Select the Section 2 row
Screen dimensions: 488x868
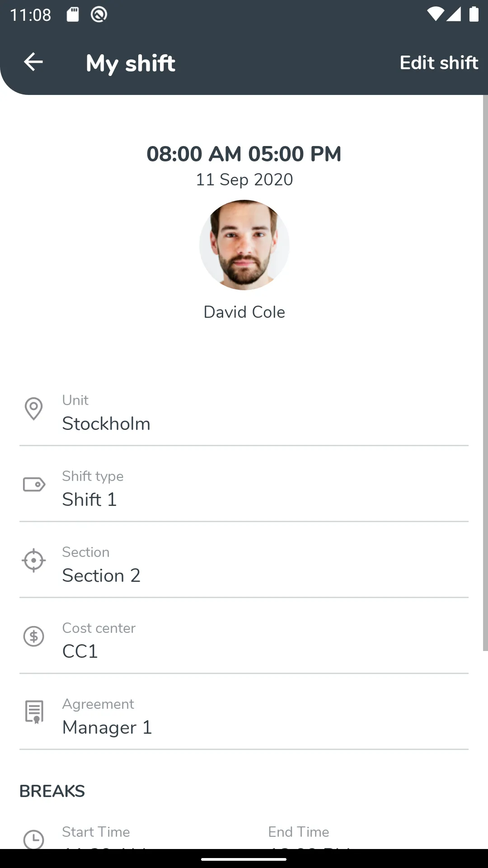click(244, 564)
